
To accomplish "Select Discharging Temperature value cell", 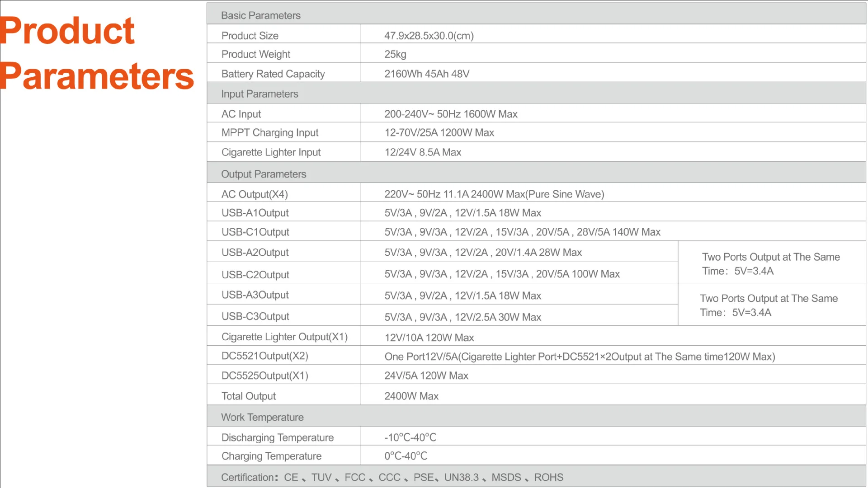I will click(410, 437).
